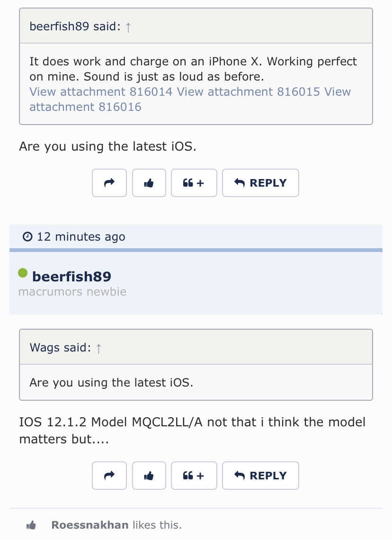Click the thumbs-up icon beside Roessnakhan likes
The height and width of the screenshot is (540, 392).
point(31,525)
